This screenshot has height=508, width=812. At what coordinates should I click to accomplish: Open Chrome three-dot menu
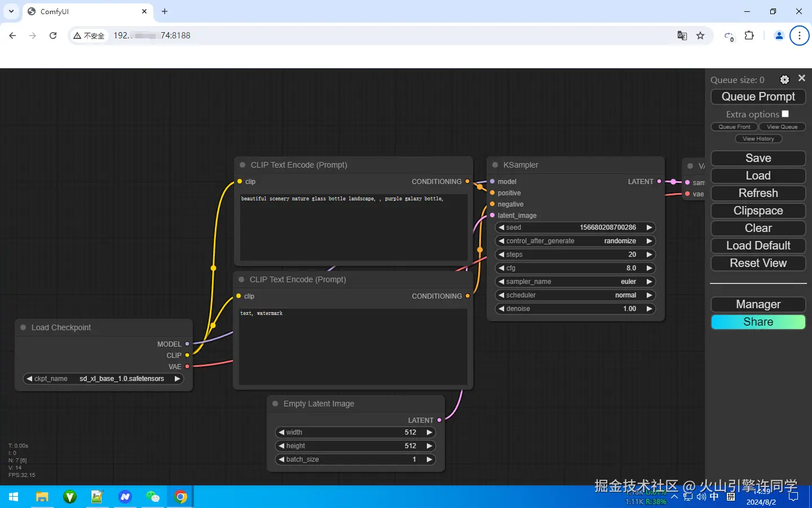[799, 36]
